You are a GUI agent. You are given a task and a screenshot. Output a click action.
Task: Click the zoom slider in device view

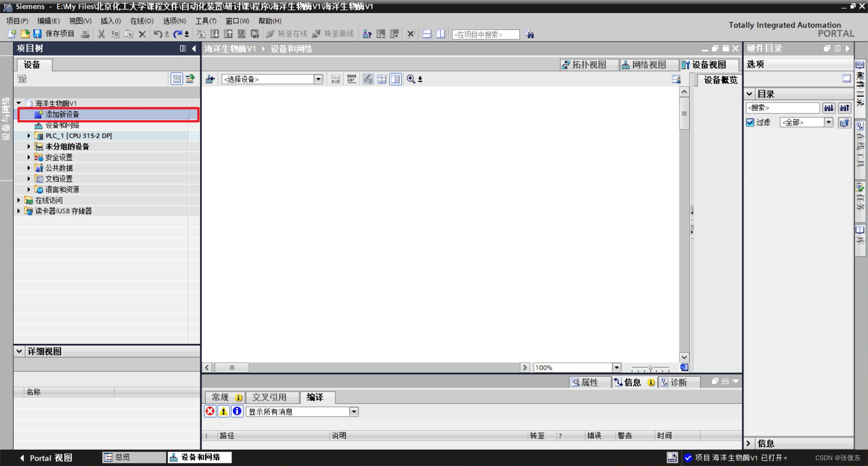(650, 368)
